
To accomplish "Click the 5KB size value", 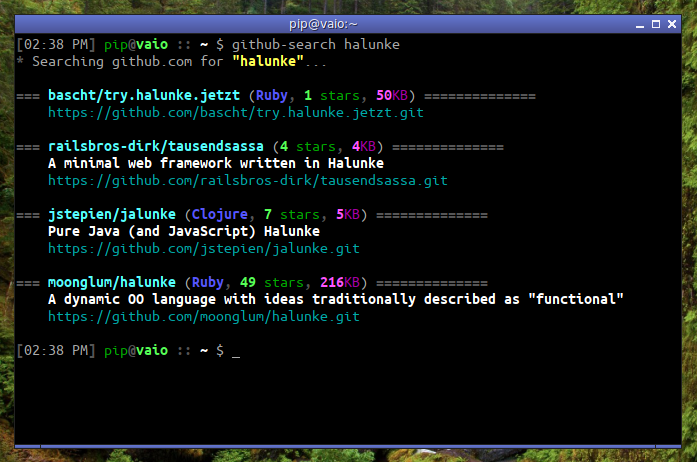I will [348, 214].
